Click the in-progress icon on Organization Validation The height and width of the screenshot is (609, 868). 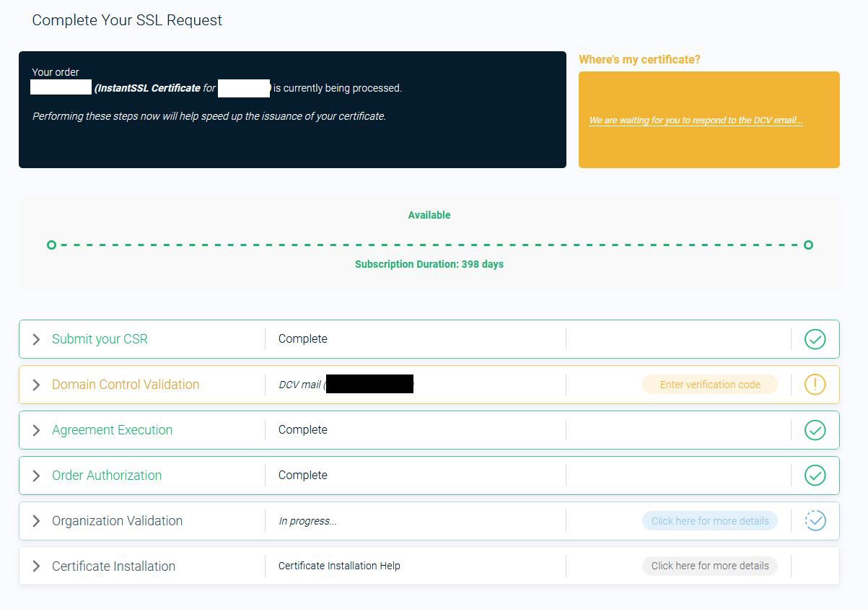815,520
